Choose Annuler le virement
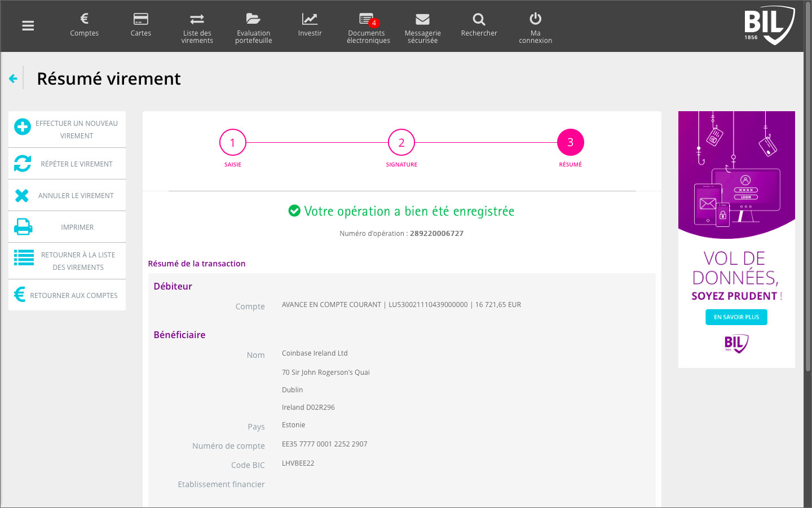812x508 pixels. coord(67,195)
